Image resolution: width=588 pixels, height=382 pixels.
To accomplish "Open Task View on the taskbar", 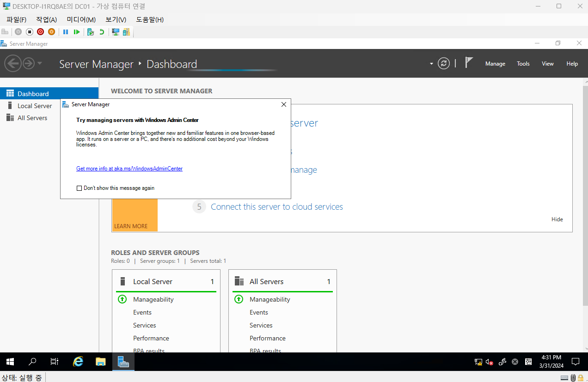I will point(55,362).
